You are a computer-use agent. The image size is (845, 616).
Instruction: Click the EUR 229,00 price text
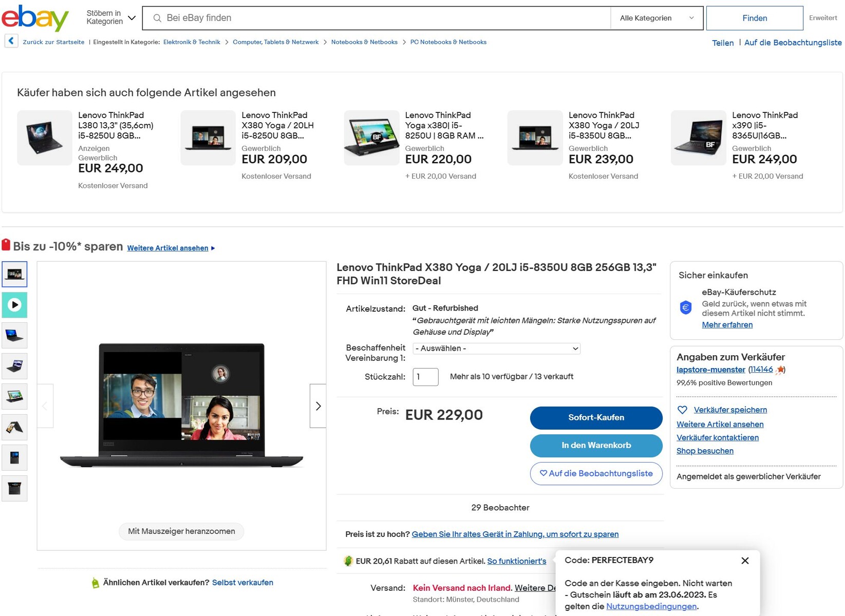(x=444, y=415)
